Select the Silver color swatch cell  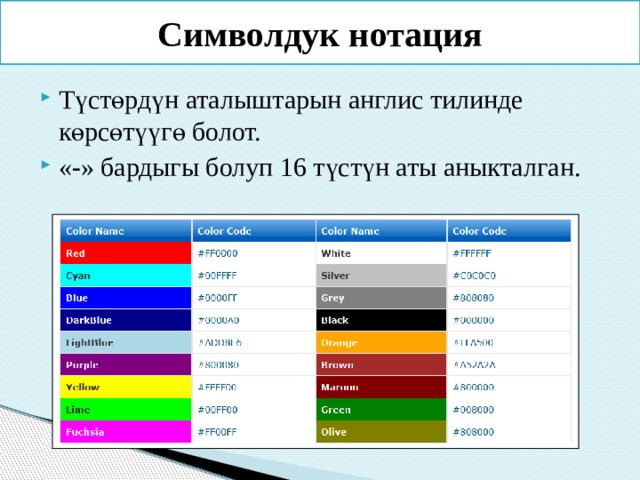point(381,276)
